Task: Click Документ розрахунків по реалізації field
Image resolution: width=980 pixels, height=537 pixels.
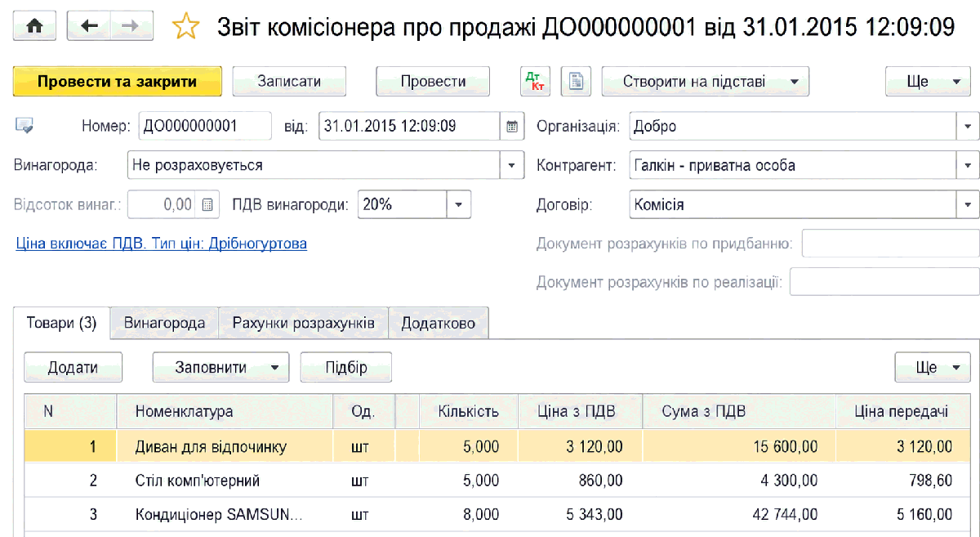Action: pyautogui.click(x=884, y=282)
